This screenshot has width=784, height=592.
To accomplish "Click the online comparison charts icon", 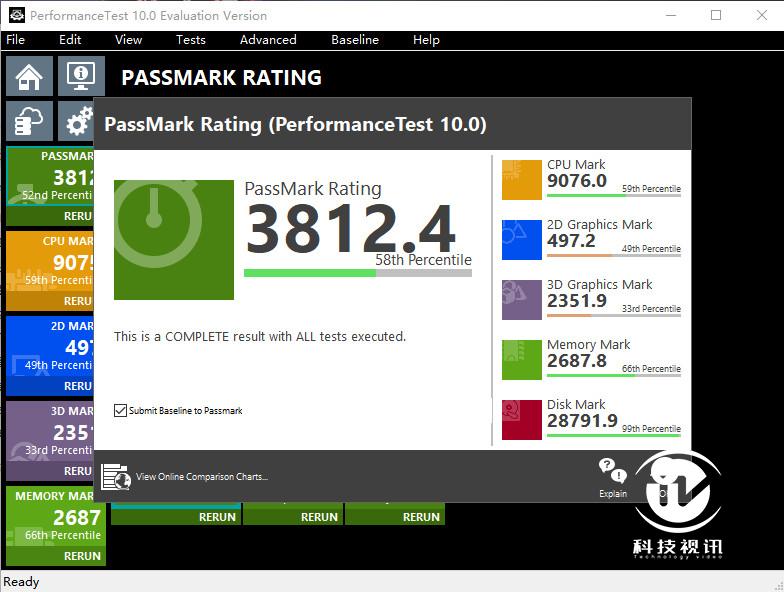I will point(116,476).
